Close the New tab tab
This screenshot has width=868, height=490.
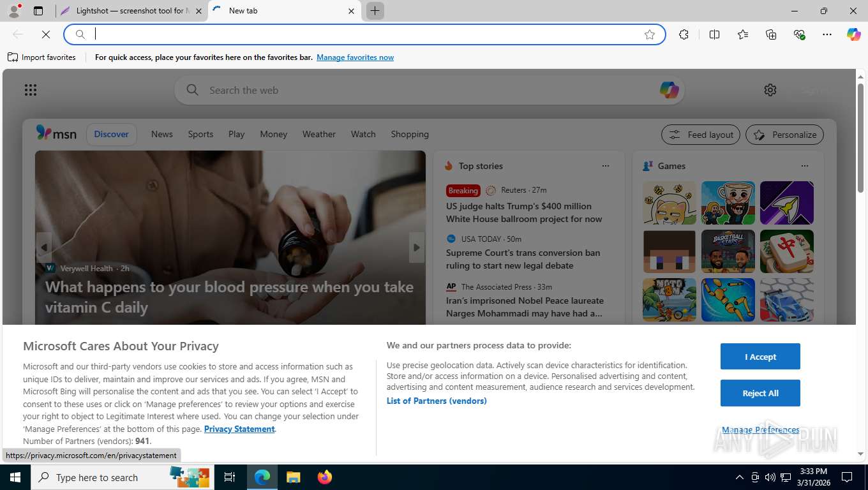(351, 11)
